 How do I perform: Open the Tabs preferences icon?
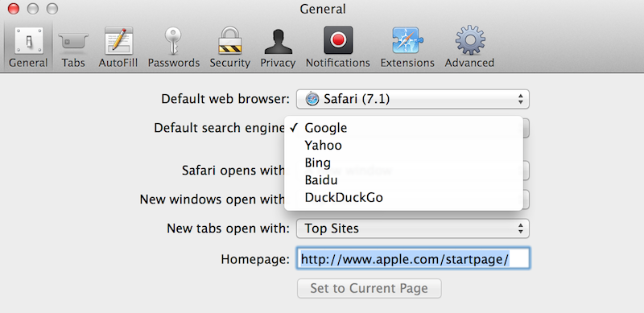[73, 41]
